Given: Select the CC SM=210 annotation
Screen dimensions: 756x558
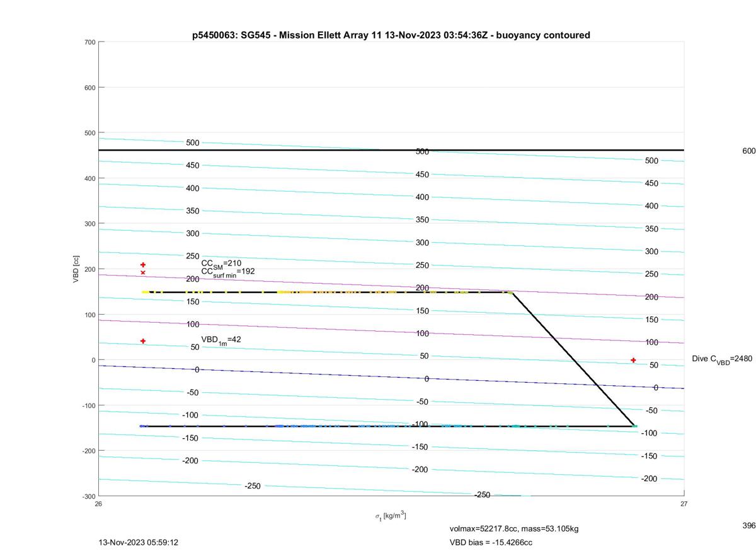Looking at the screenshot, I should 221,264.
